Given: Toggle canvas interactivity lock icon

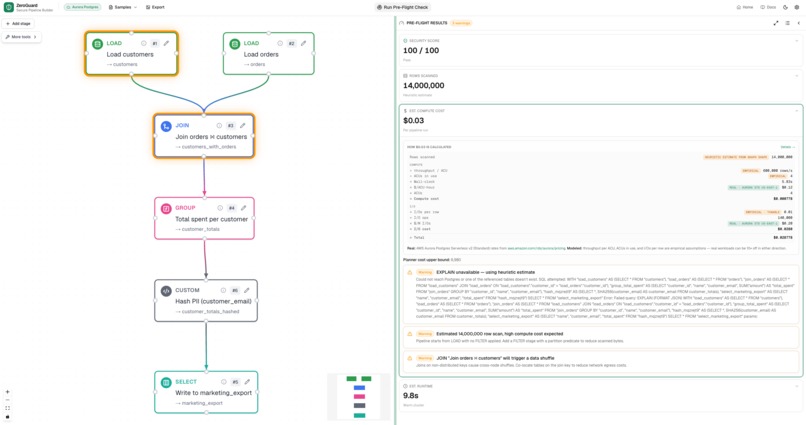Looking at the screenshot, I should pyautogui.click(x=7, y=416).
